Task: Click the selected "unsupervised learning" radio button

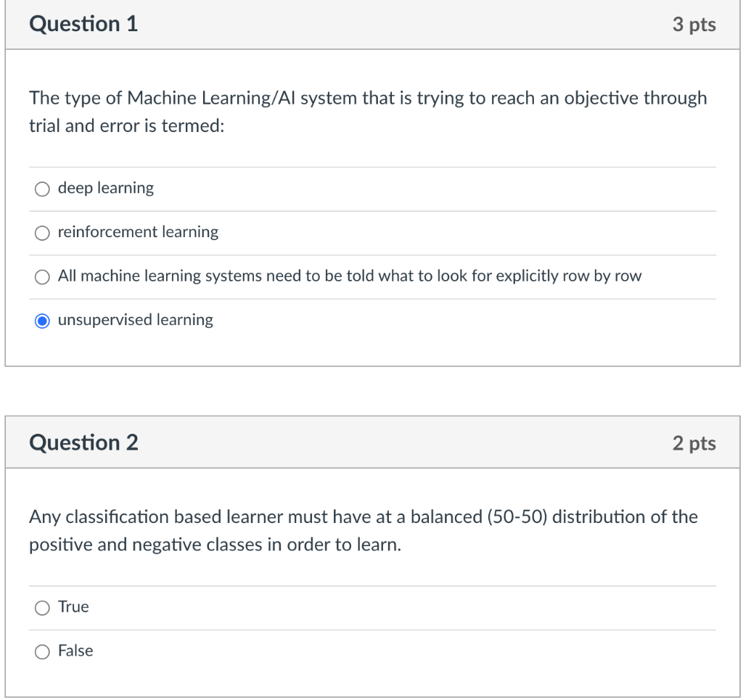Action: coord(41,321)
